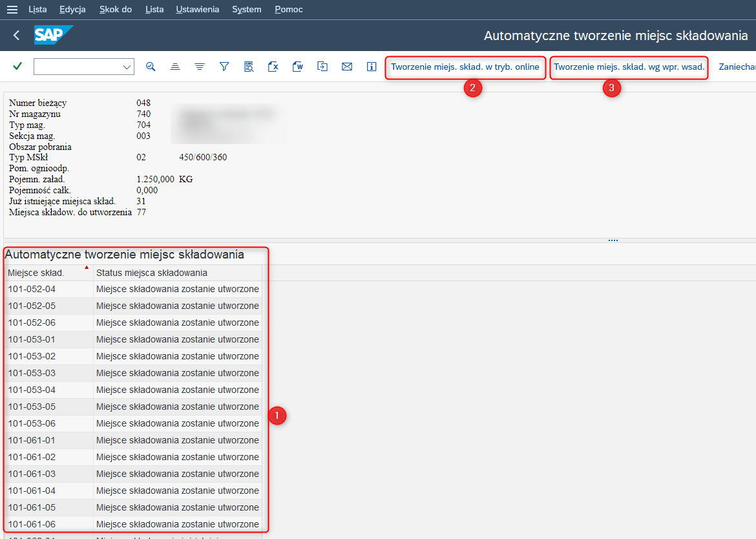Click 'Tworzenie miejs. skład. wg wpr. wsad.'
The image size is (756, 539).
click(629, 67)
